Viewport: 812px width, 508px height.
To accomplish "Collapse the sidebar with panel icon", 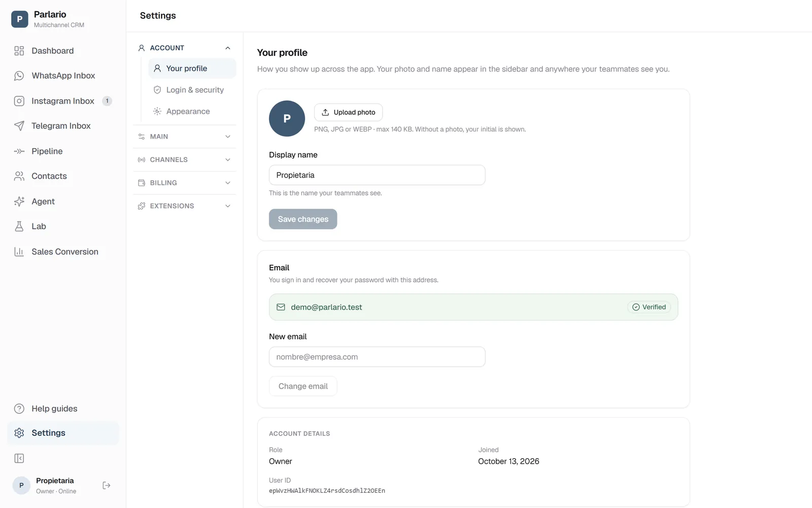I will (x=19, y=459).
